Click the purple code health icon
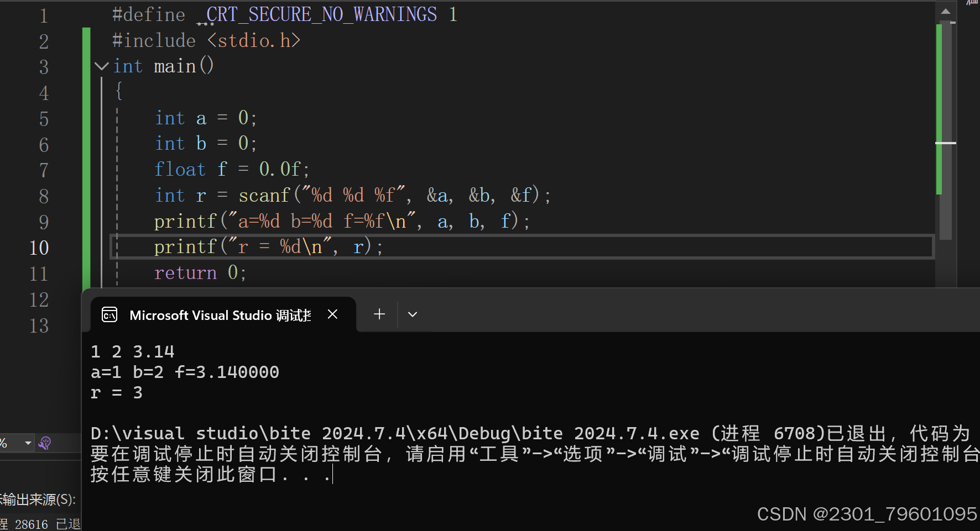The width and height of the screenshot is (980, 531). (45, 443)
